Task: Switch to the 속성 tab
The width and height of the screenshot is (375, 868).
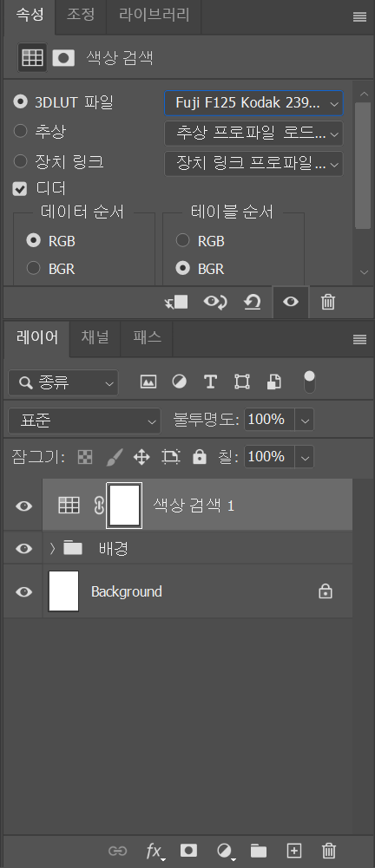Action: coord(30,15)
